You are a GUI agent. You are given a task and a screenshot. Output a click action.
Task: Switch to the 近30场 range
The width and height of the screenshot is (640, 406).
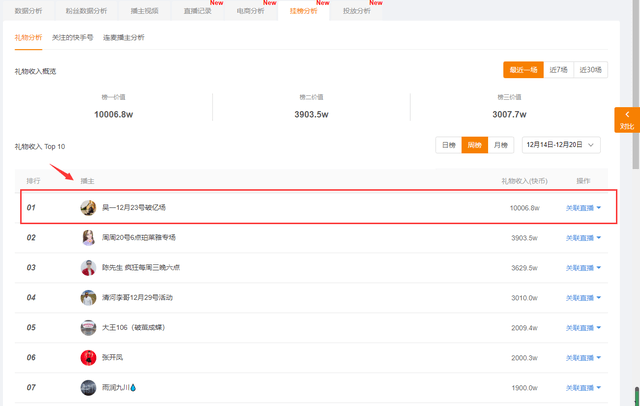590,70
